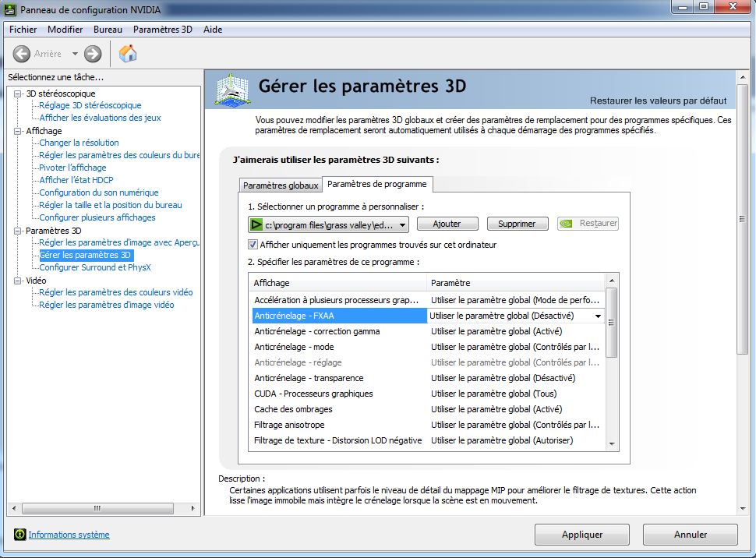Screen dimensions: 756x558
Task: Open Configurer Surround et PhysX task
Action: coord(95,267)
